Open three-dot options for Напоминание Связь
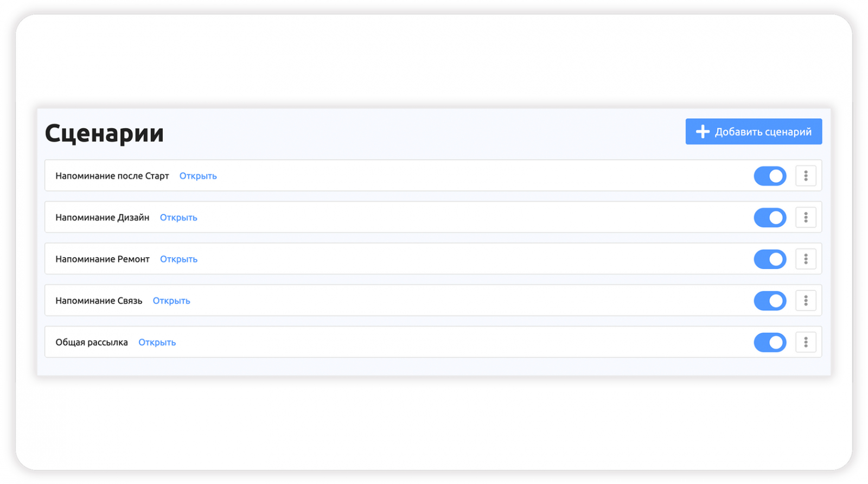This screenshot has width=868, height=484. pyautogui.click(x=806, y=301)
